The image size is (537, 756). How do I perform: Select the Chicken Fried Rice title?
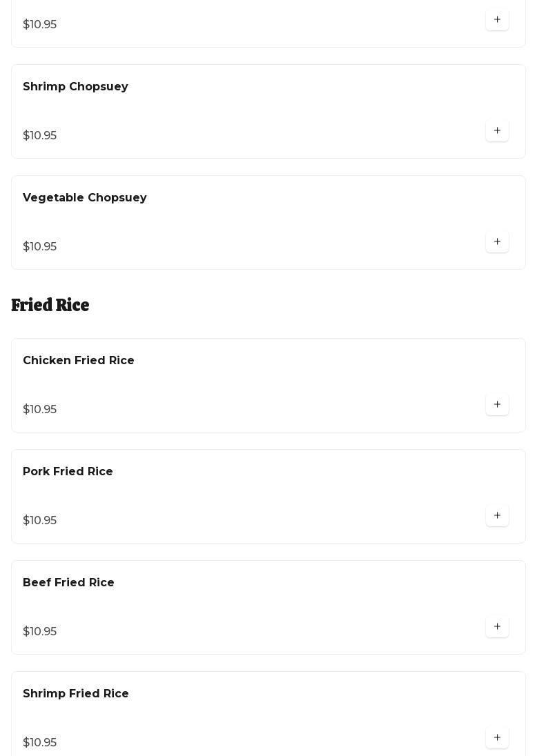tap(78, 361)
